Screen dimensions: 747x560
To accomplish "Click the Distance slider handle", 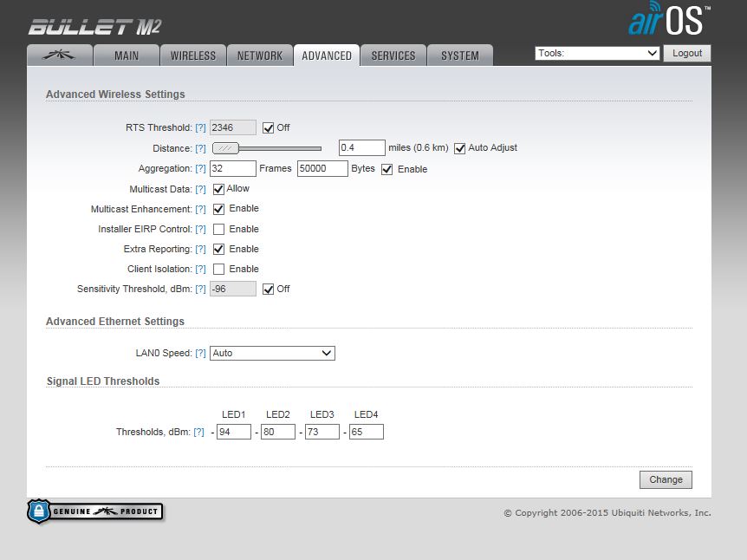I will tap(226, 148).
